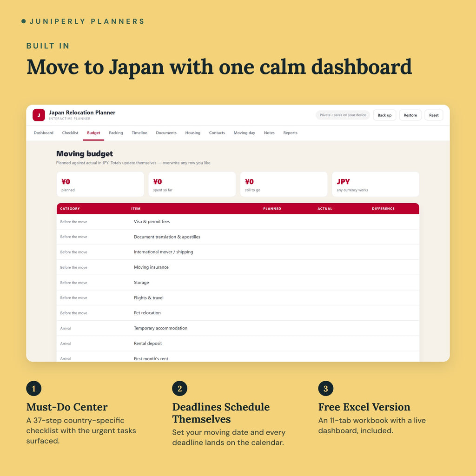Select the Budget tab
The width and height of the screenshot is (476, 476).
(x=93, y=133)
